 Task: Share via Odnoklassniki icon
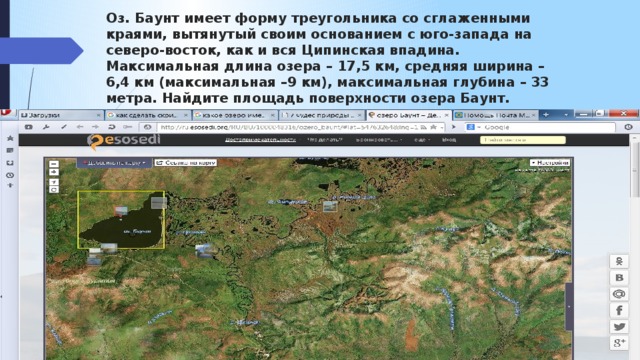pyautogui.click(x=619, y=261)
